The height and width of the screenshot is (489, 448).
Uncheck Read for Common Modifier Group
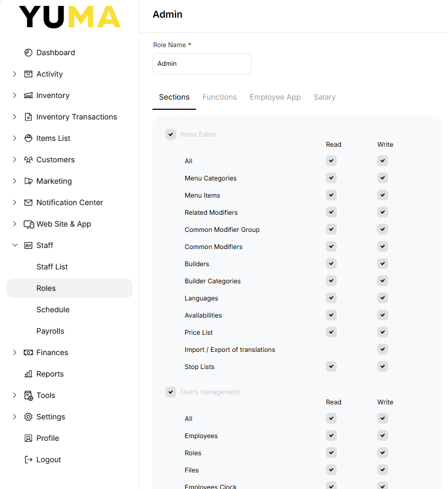click(x=331, y=230)
